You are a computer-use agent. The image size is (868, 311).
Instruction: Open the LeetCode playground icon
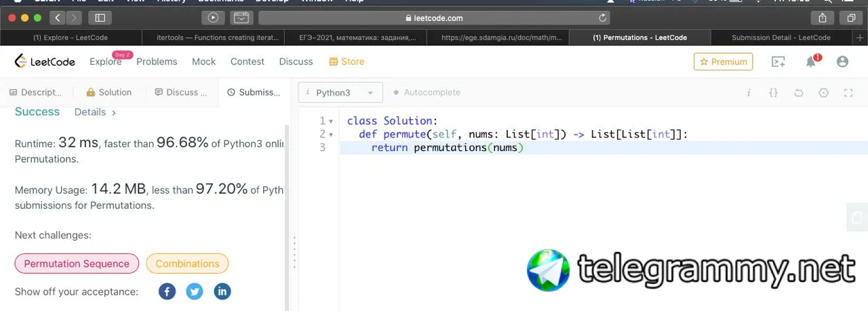pos(778,62)
